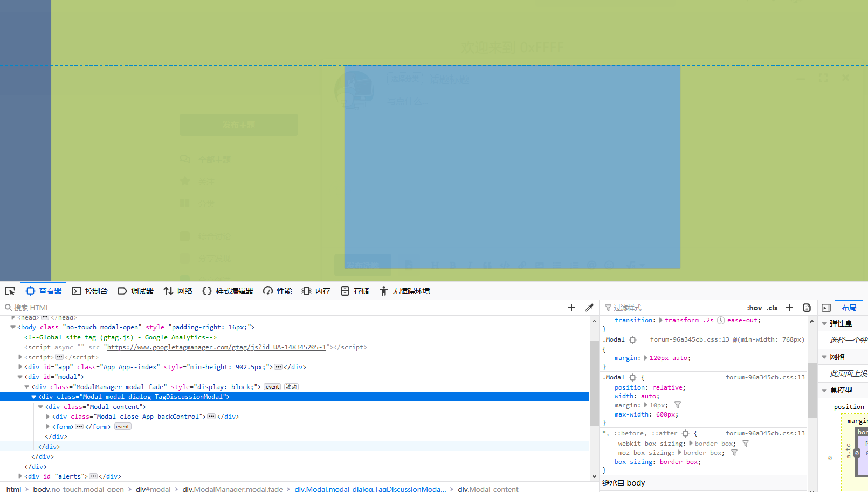The image size is (868, 492).
Task: Highlight elements matching *, ::before, ::after selector
Action: (686, 434)
